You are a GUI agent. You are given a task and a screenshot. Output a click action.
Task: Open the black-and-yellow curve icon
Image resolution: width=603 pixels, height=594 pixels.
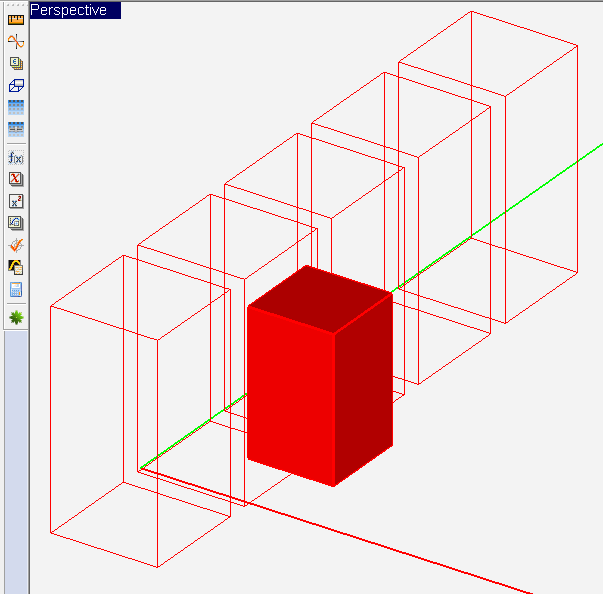(x=16, y=267)
